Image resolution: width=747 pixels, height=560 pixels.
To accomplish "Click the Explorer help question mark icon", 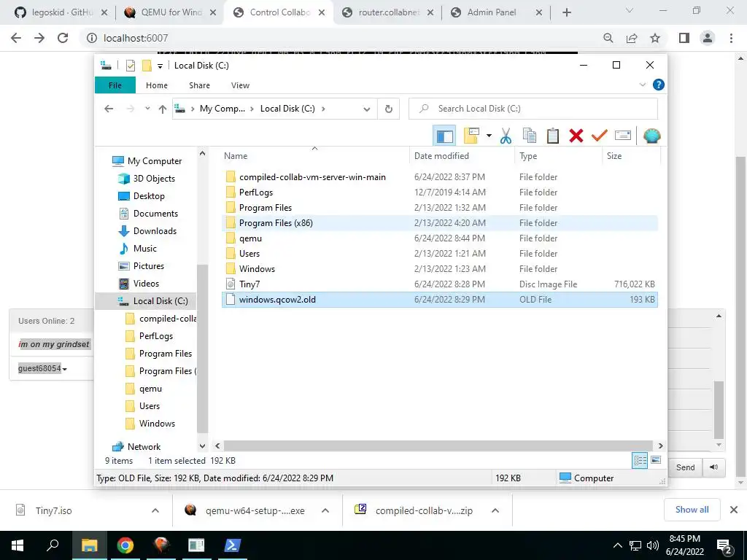I will pyautogui.click(x=659, y=85).
